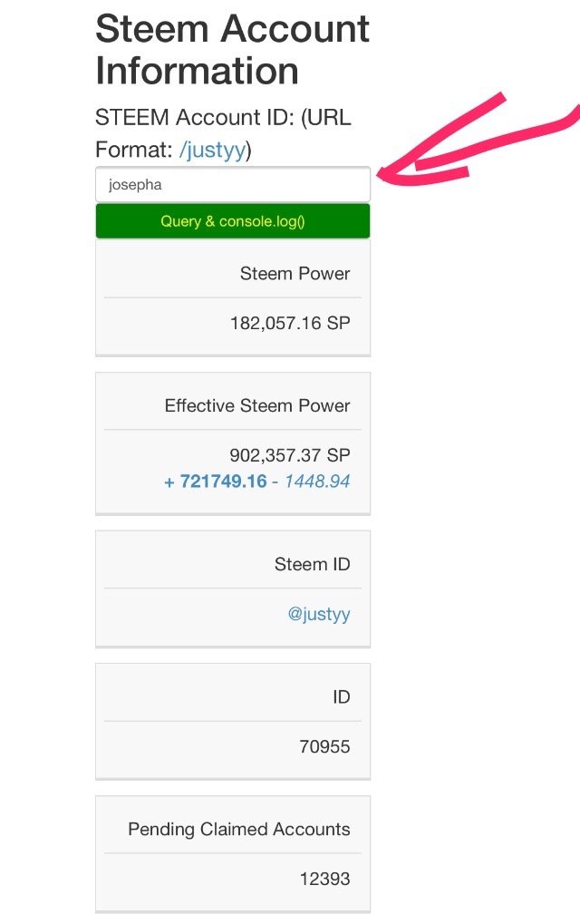The height and width of the screenshot is (924, 580).
Task: Click the + 721749.16 delegated value
Action: tap(216, 481)
